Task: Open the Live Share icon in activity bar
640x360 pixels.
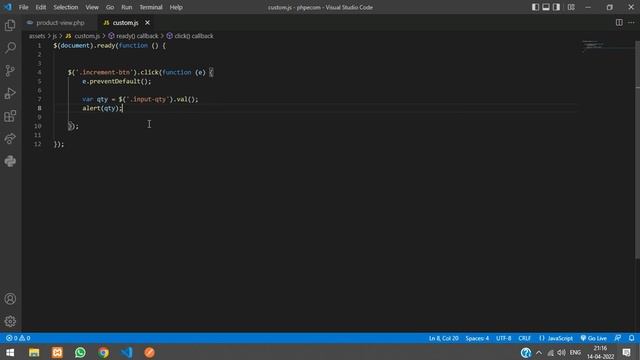Action: 10,139
